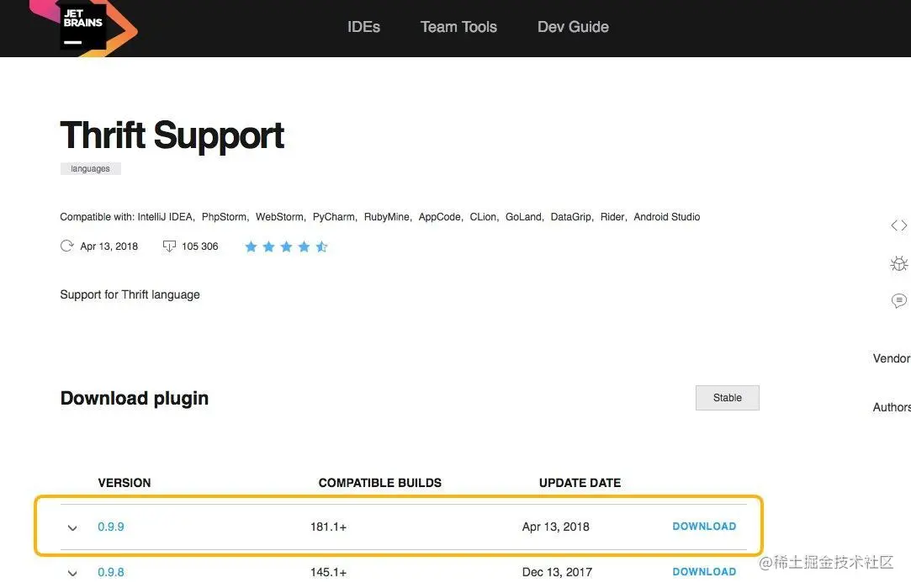Open the Team Tools menu
Screen dimensions: 911x588
pos(458,27)
